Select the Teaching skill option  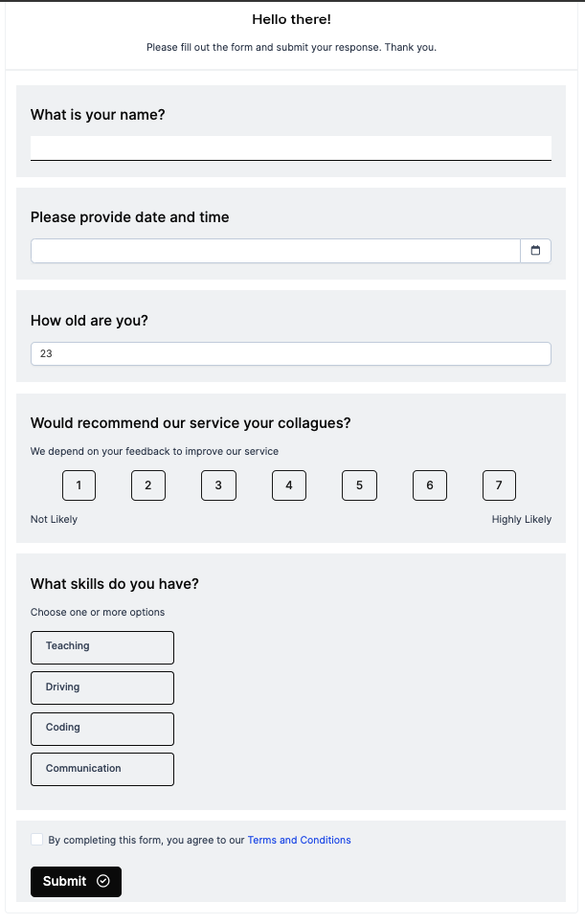tap(102, 647)
